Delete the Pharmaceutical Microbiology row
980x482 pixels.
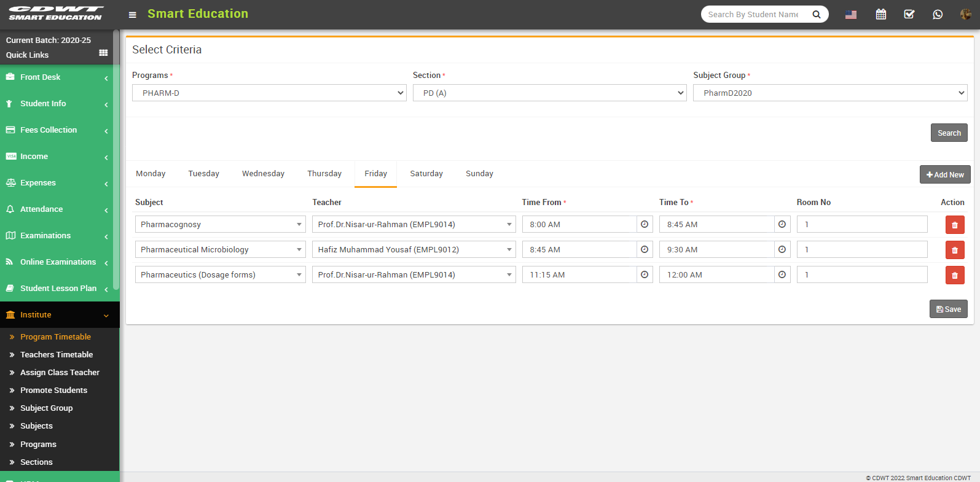[x=955, y=250]
